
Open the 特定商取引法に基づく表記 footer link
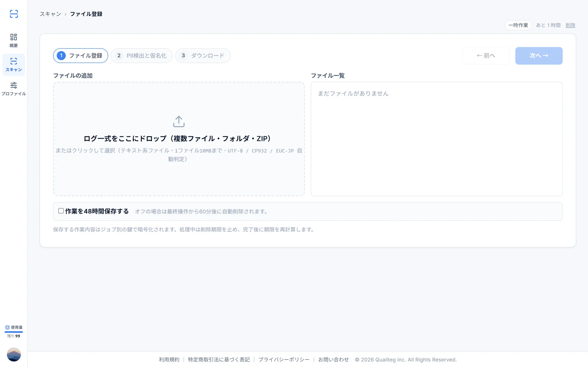[219, 360]
